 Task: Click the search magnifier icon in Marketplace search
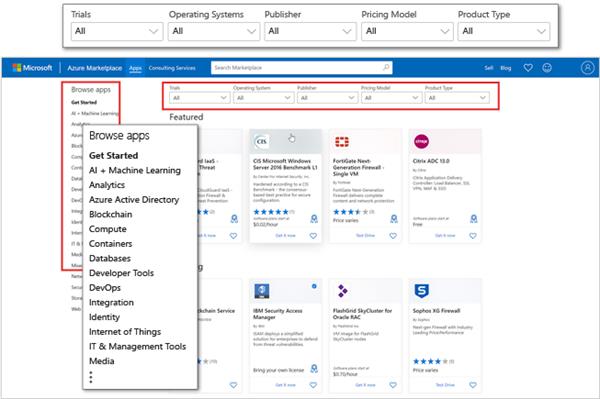click(386, 67)
